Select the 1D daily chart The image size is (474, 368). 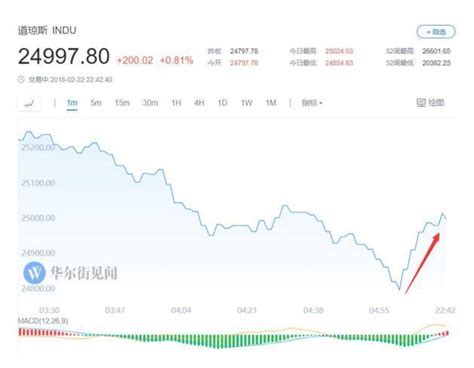click(x=222, y=103)
